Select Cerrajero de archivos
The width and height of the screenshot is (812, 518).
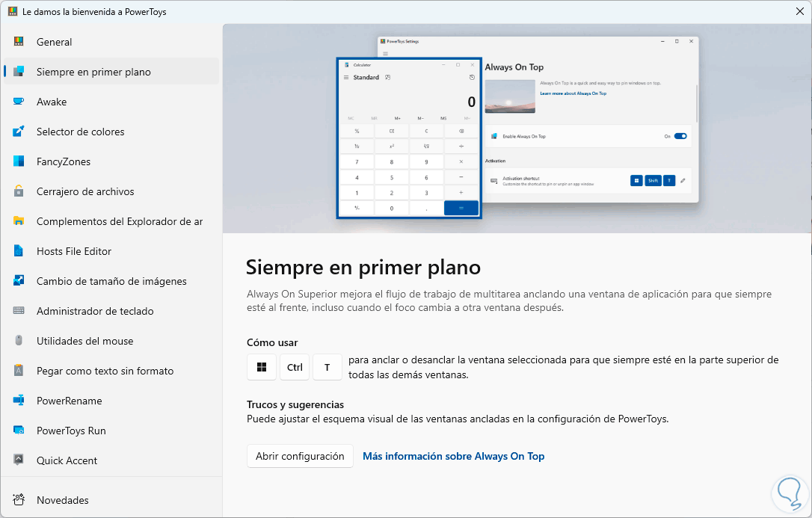(x=111, y=191)
